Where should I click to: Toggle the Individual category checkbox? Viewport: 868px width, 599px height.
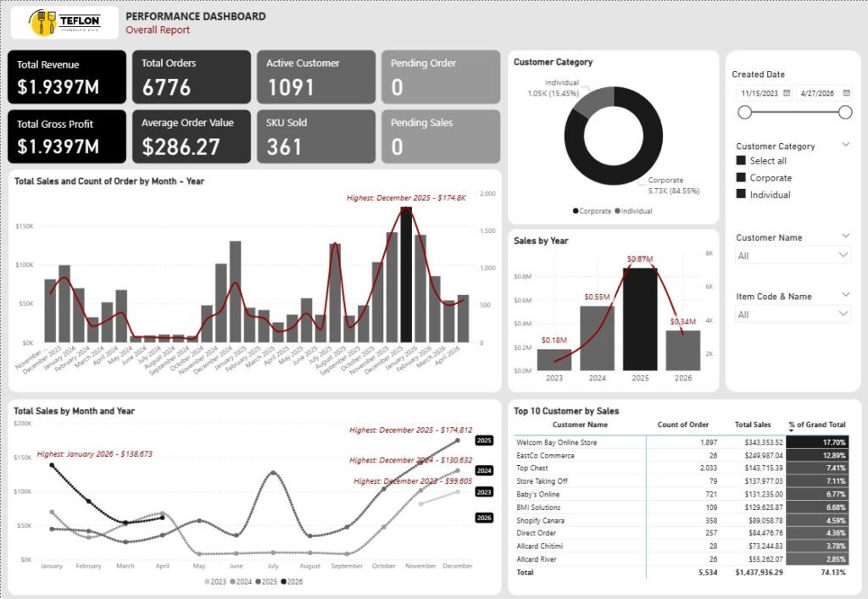click(x=741, y=194)
